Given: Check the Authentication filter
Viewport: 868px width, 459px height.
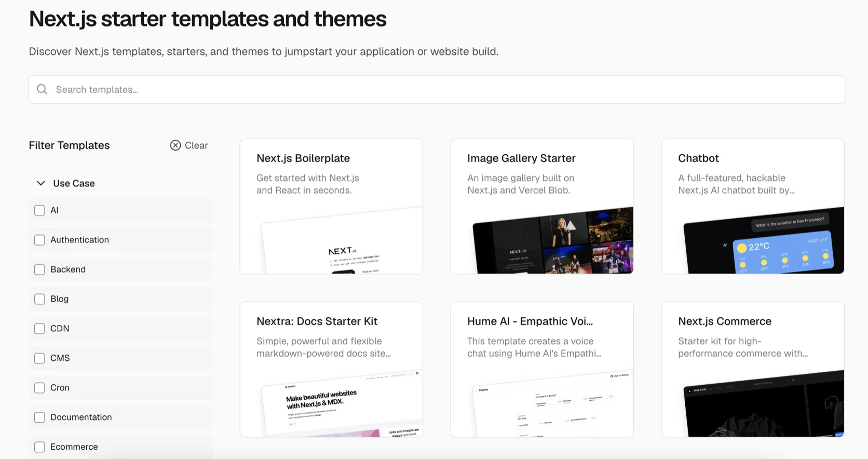Looking at the screenshot, I should (39, 240).
